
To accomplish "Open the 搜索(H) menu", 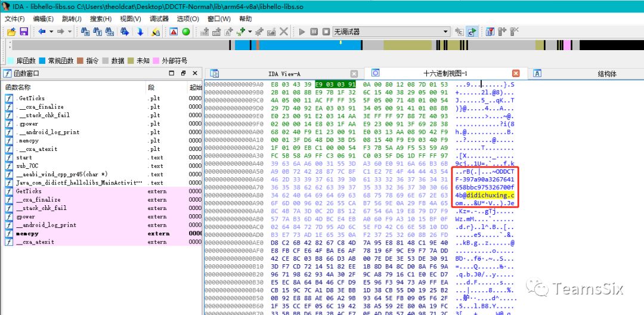I will [101, 19].
